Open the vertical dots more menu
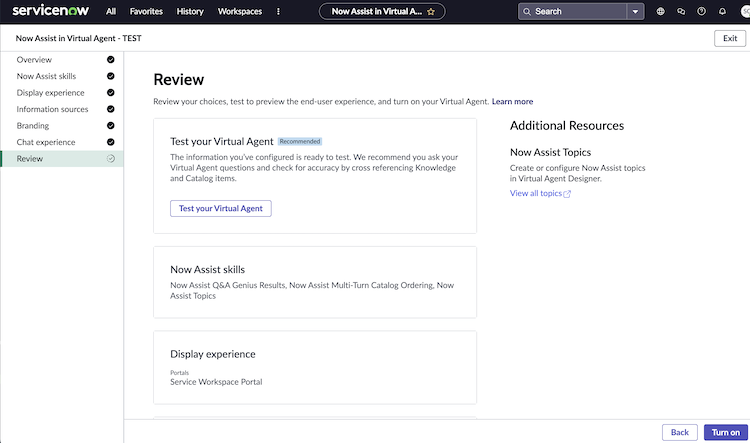Viewport: 750px width, 443px height. [278, 11]
